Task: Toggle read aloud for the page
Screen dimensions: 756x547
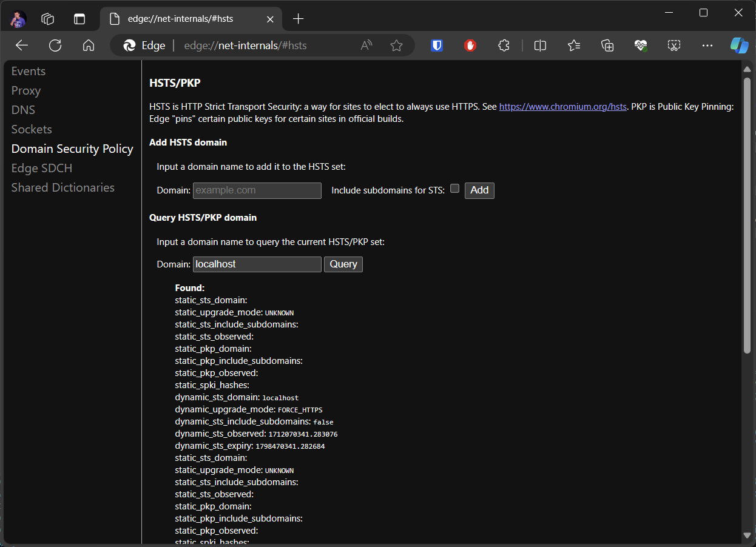Action: point(366,45)
